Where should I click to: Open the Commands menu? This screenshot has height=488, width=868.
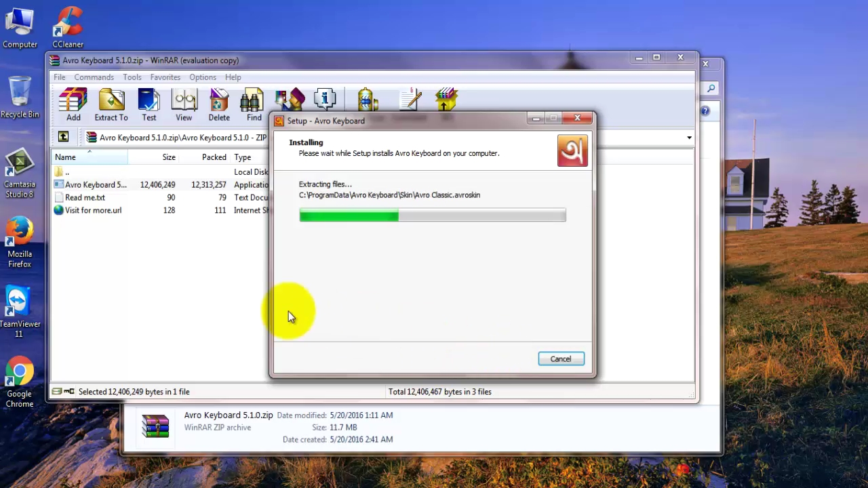click(x=94, y=77)
